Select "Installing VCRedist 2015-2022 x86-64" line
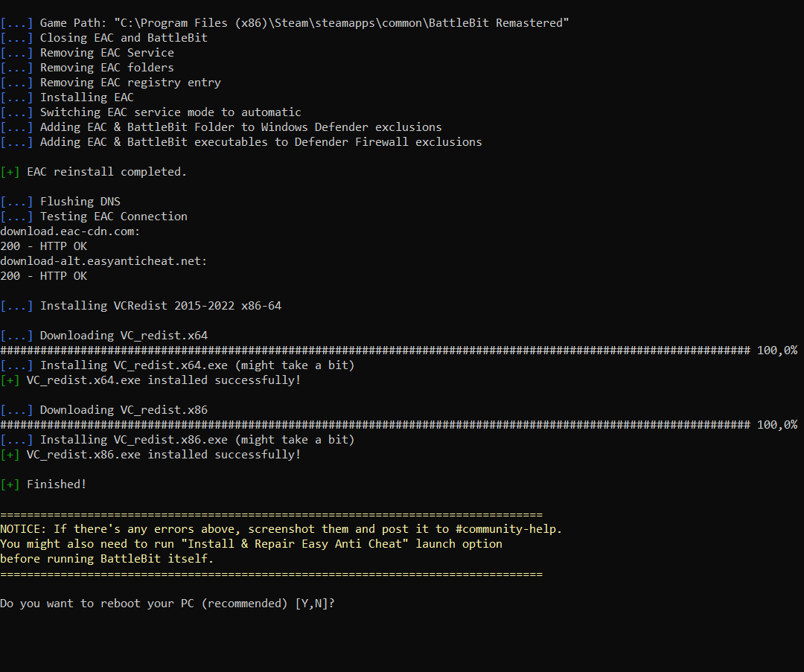 [x=160, y=306]
